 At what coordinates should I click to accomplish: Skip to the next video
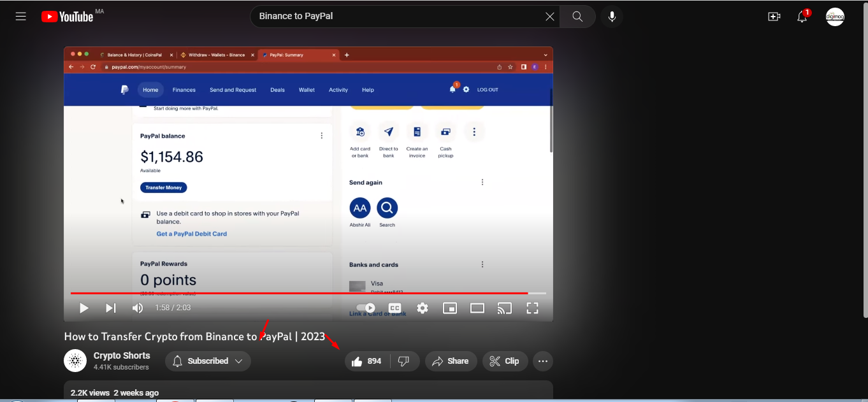[x=110, y=308]
